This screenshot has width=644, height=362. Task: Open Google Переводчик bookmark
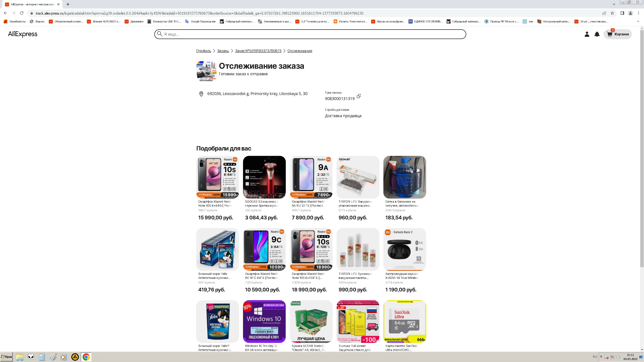200,21
